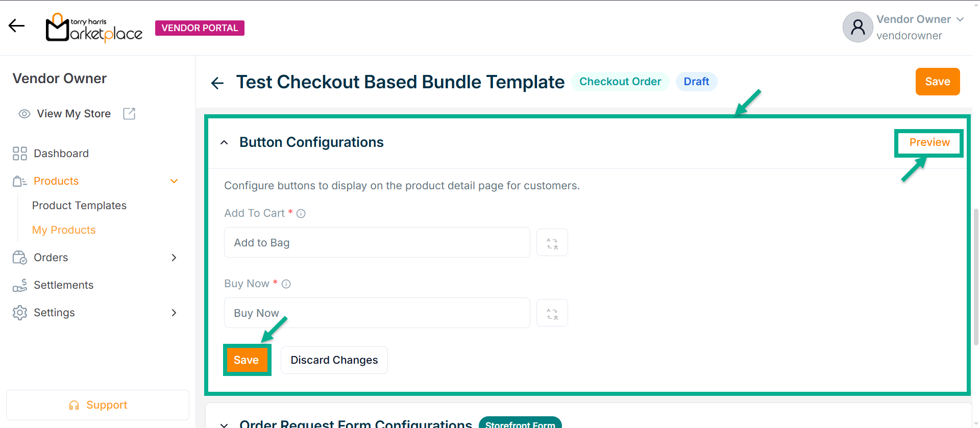
Task: Expand the Settings submenu arrow
Action: [174, 313]
